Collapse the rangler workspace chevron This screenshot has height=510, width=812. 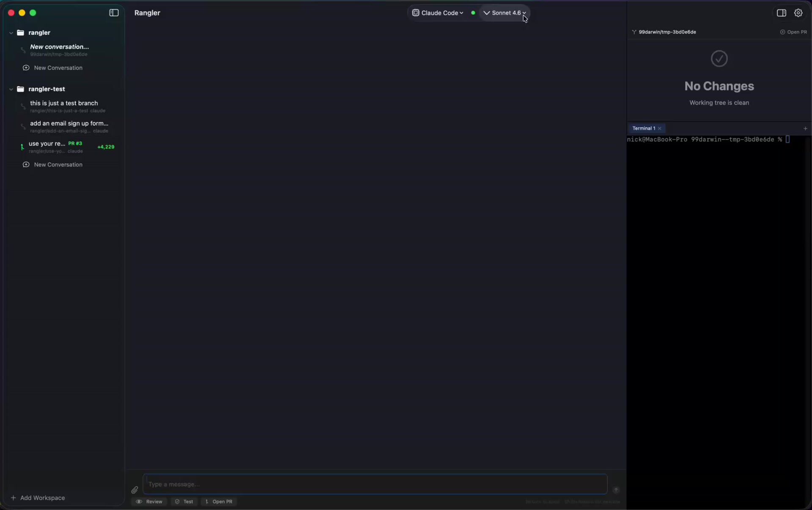[11, 33]
